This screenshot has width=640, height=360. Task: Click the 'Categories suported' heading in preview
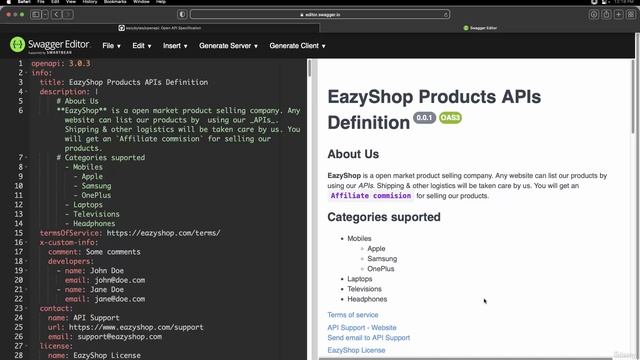(384, 217)
